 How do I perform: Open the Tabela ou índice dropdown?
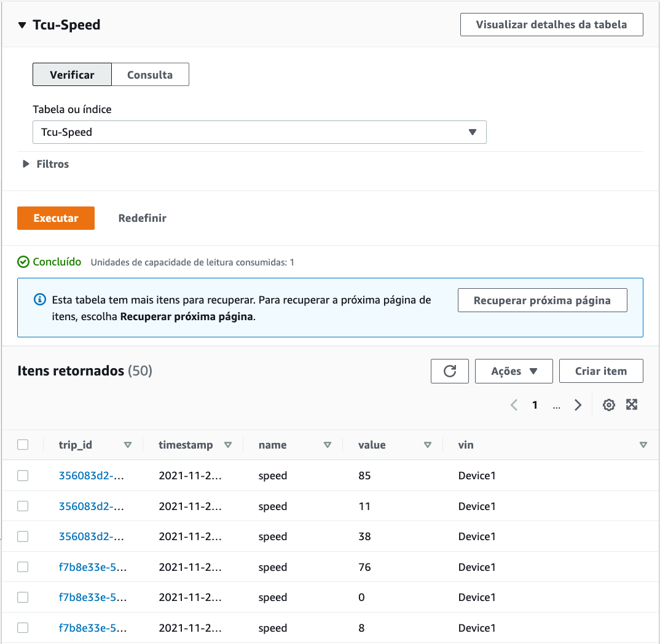[x=259, y=132]
